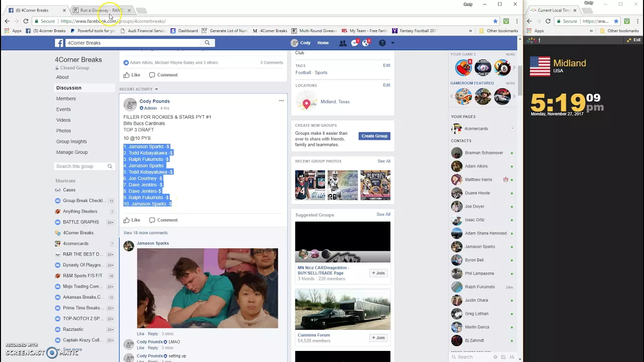Screen dimensions: 644x362
Task: Bookmark star in Facebook address bar
Action: pyautogui.click(x=496, y=21)
